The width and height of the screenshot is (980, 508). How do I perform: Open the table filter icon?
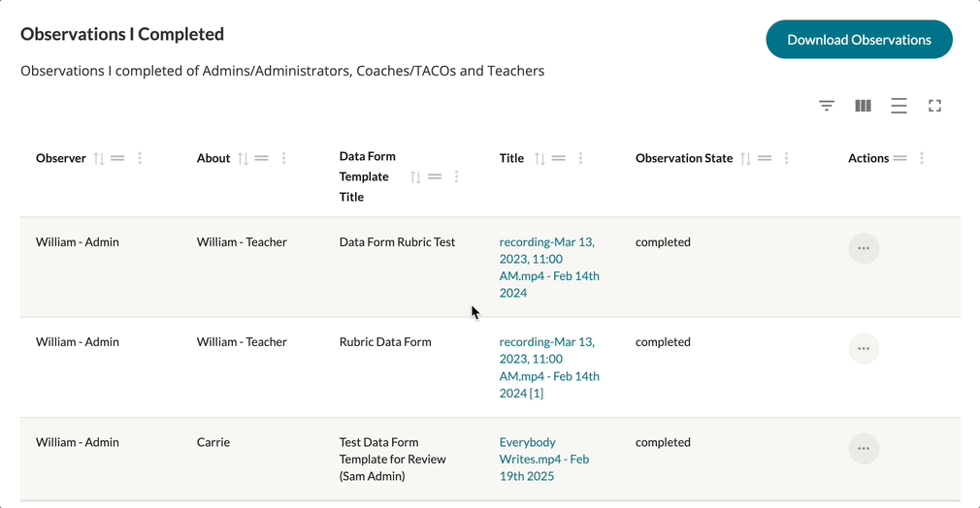coord(827,106)
